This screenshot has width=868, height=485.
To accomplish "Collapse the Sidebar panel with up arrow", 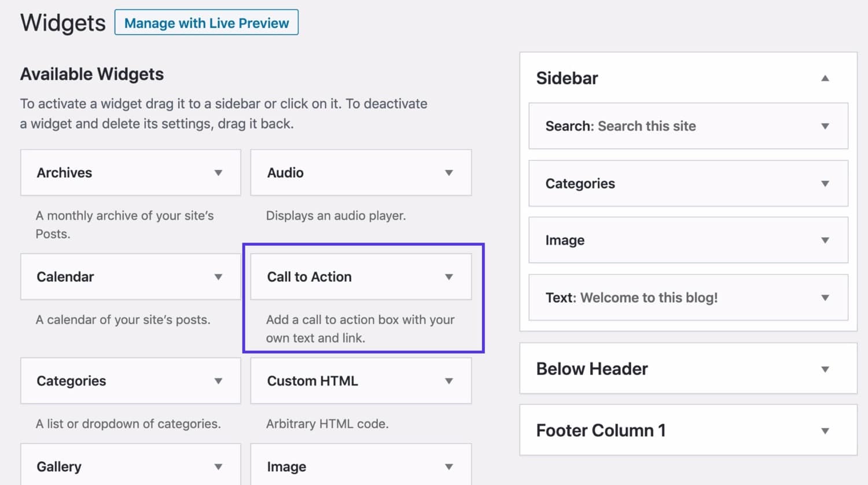I will tap(825, 78).
